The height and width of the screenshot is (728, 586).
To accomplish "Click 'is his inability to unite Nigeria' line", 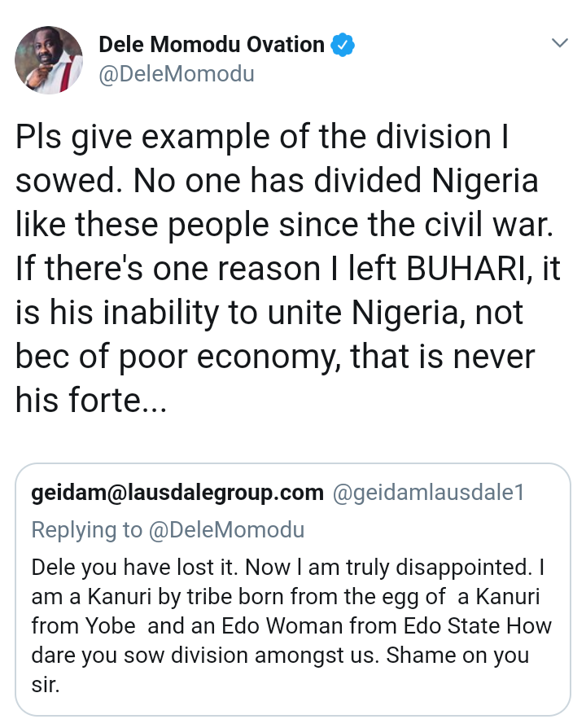I will pos(269,313).
